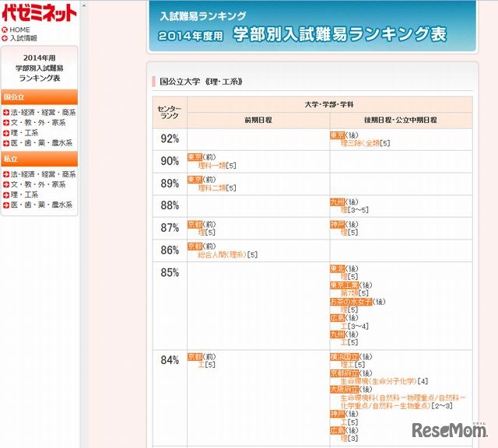Viewport: 498px width, 448px height.
Task: Click arrow icon for 国公立 医・歯・薬・農水系
Action: (x=6, y=143)
